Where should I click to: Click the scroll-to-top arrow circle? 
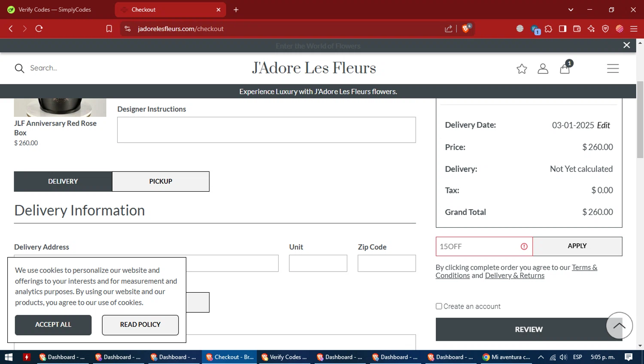[x=619, y=325]
